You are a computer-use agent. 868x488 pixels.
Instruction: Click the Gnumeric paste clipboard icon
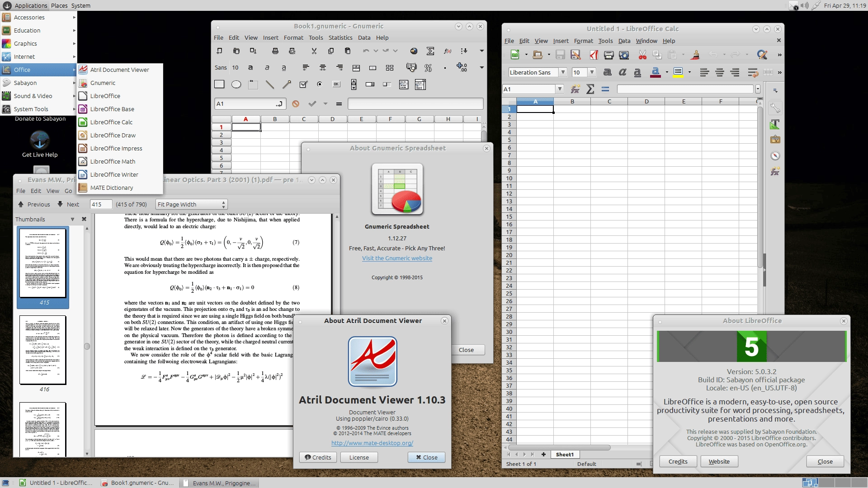[347, 51]
